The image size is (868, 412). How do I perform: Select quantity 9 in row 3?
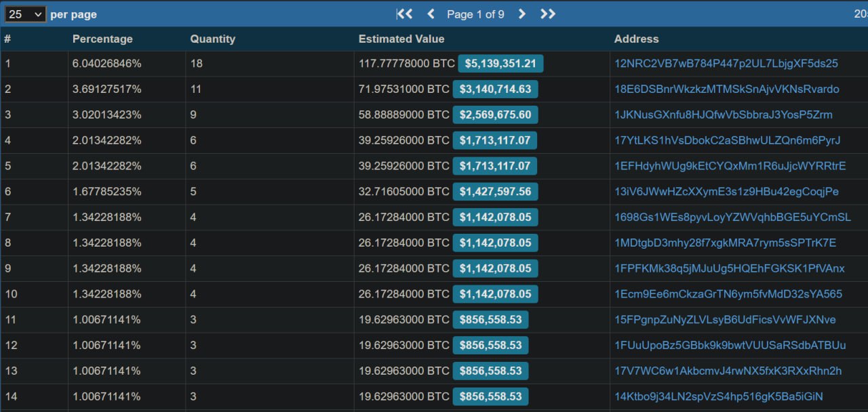tap(193, 115)
